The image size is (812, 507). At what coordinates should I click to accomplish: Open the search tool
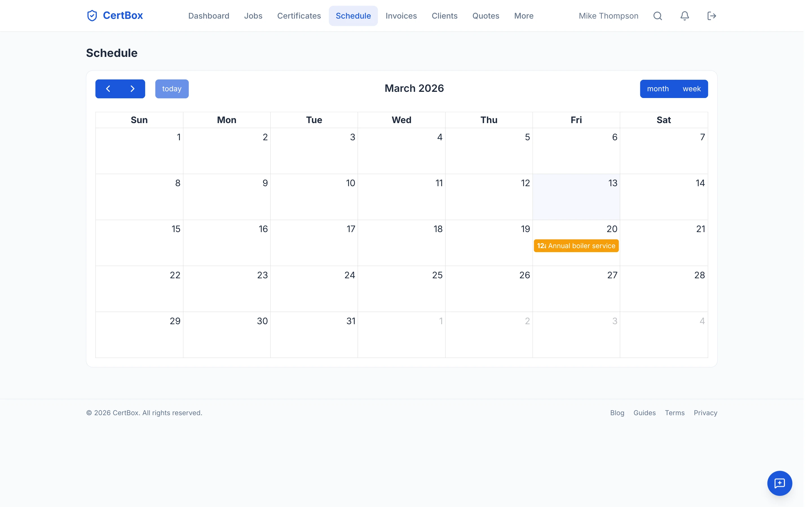657,15
